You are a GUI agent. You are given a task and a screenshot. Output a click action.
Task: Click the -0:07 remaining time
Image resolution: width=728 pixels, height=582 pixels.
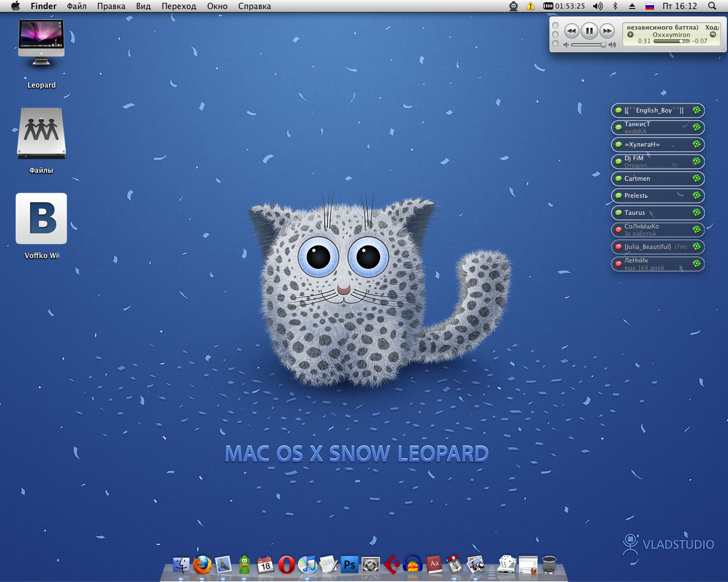[700, 41]
